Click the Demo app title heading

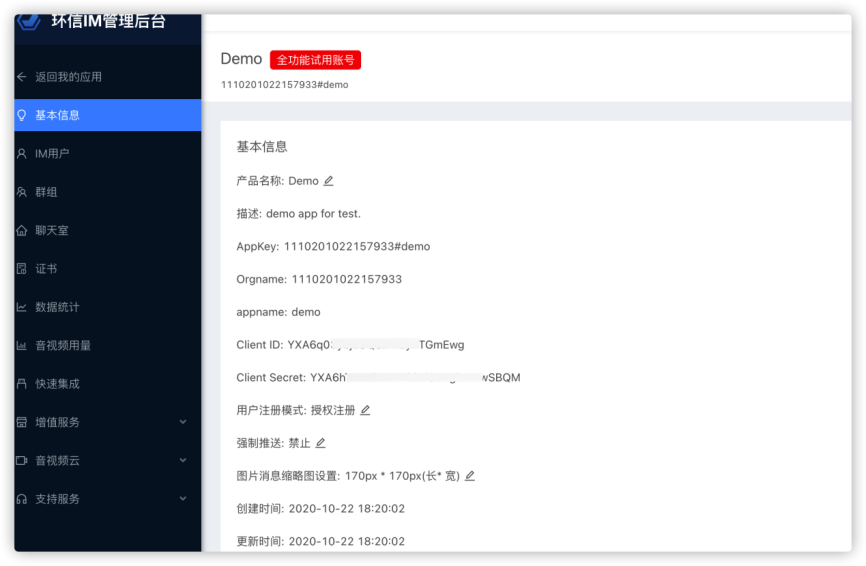pyautogui.click(x=241, y=59)
